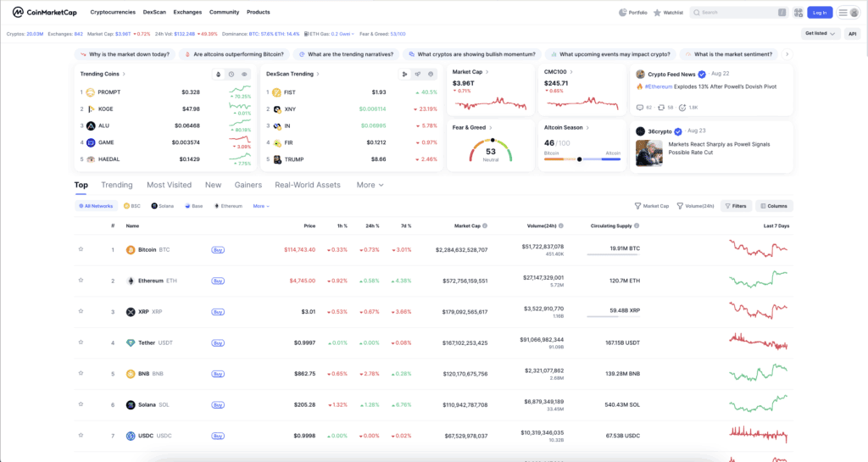The width and height of the screenshot is (868, 462).
Task: Switch to the Most Visited tab
Action: point(169,185)
